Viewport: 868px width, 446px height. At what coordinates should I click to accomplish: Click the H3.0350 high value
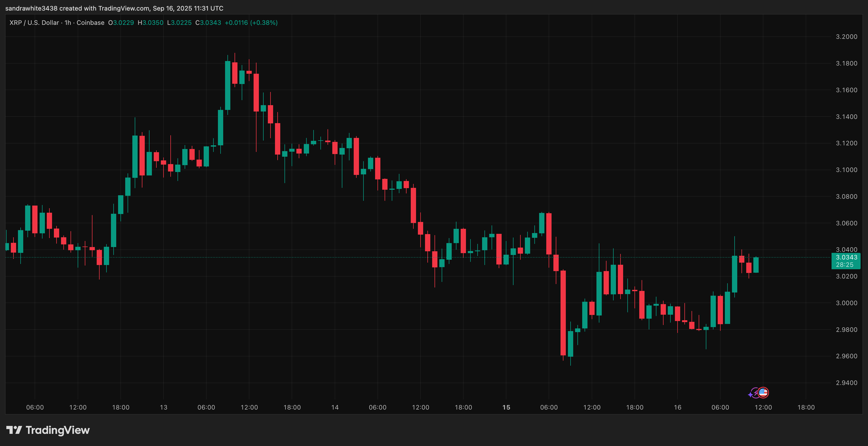click(x=150, y=22)
